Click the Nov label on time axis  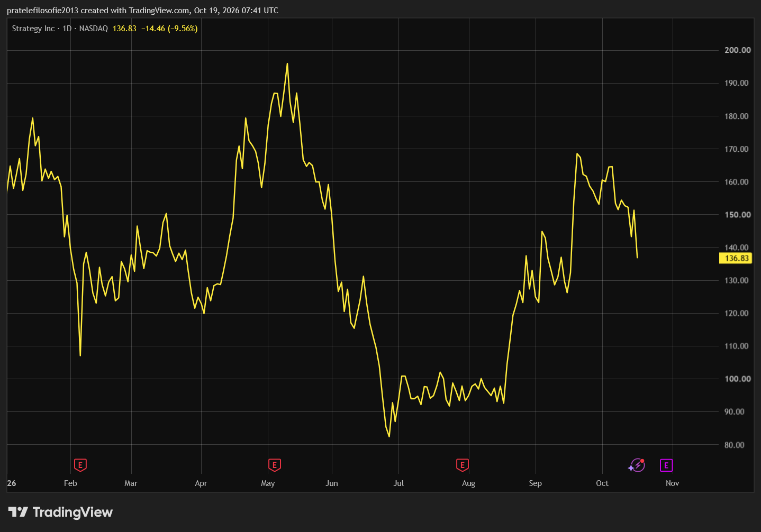tap(672, 483)
